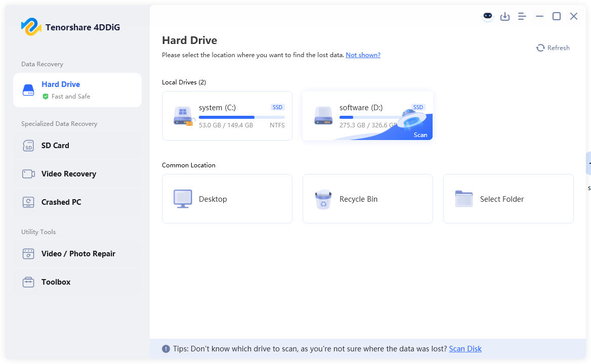Click the green shield Fast and Safe icon
591x364 pixels.
[x=45, y=97]
